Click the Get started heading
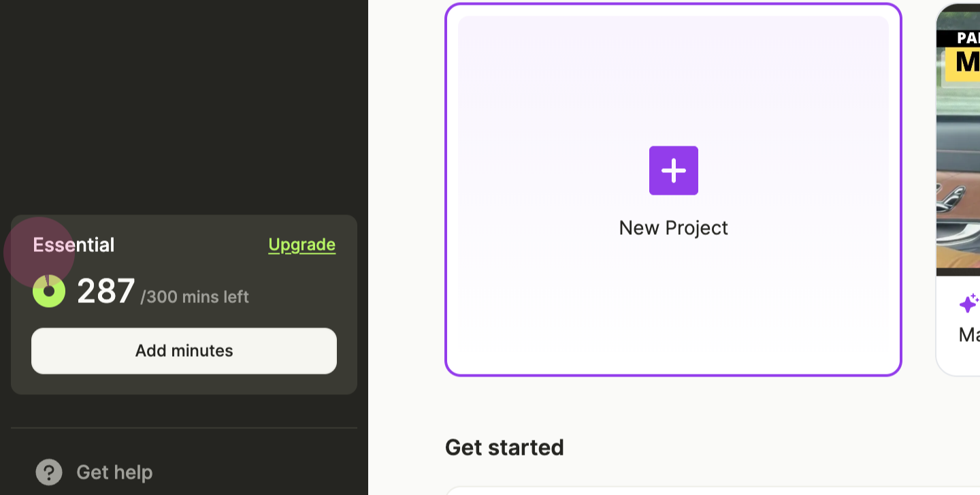 tap(504, 447)
